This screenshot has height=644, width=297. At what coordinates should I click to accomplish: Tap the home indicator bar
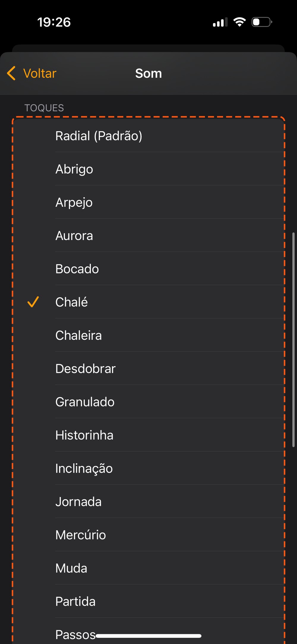click(148, 636)
